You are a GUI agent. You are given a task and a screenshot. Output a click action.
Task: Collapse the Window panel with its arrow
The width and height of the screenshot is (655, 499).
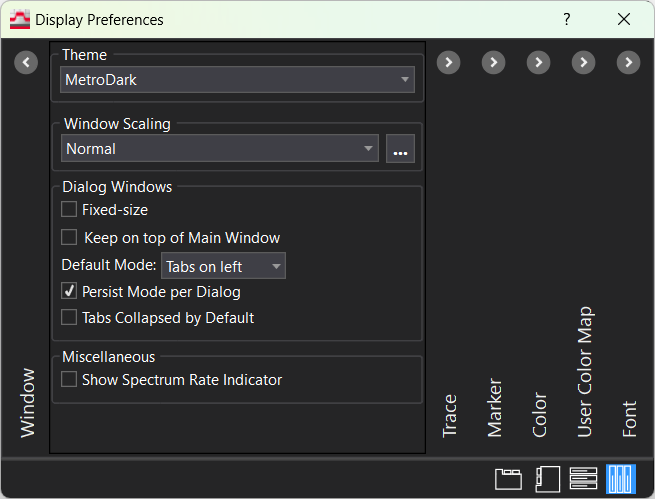[x=26, y=63]
